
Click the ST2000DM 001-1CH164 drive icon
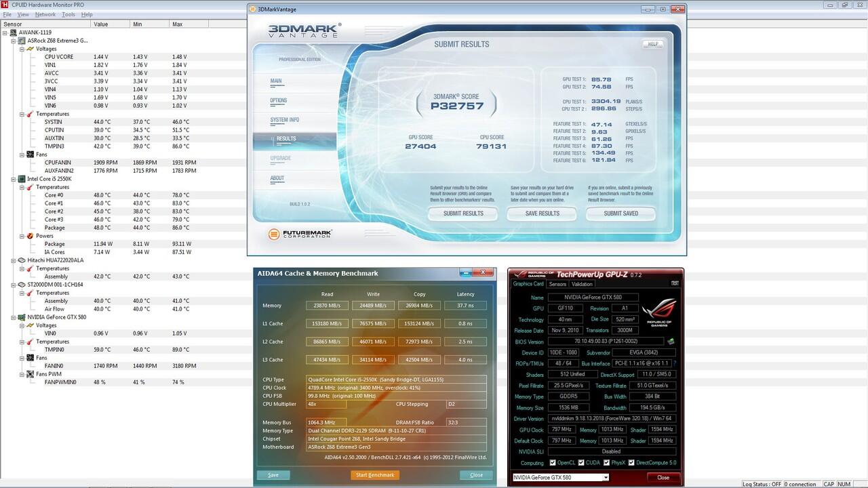(22, 285)
